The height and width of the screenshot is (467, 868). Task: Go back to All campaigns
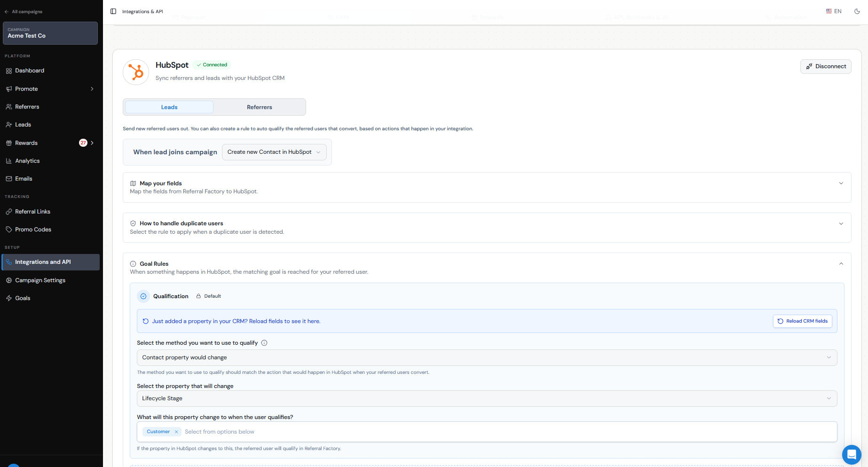tap(24, 12)
